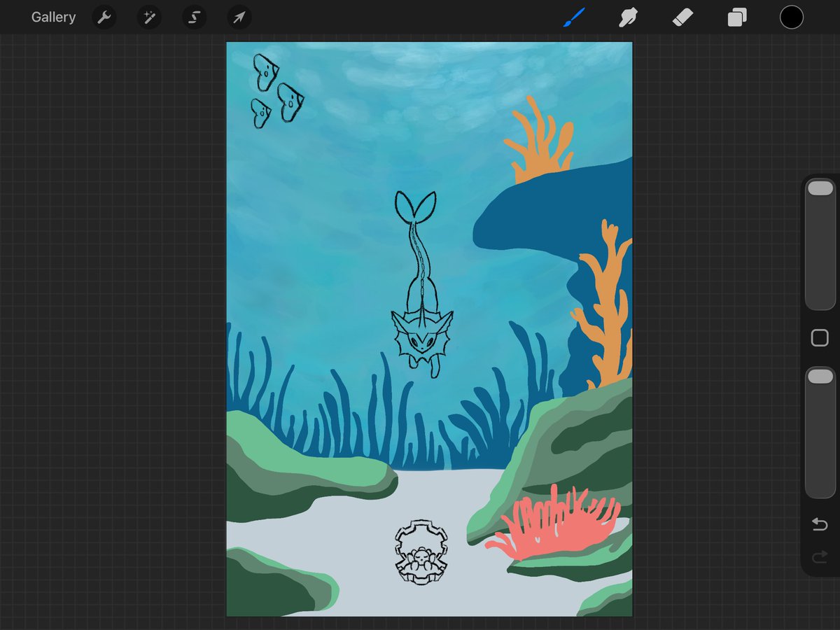Image resolution: width=840 pixels, height=630 pixels.
Task: Open the Layers panel
Action: pos(737,17)
